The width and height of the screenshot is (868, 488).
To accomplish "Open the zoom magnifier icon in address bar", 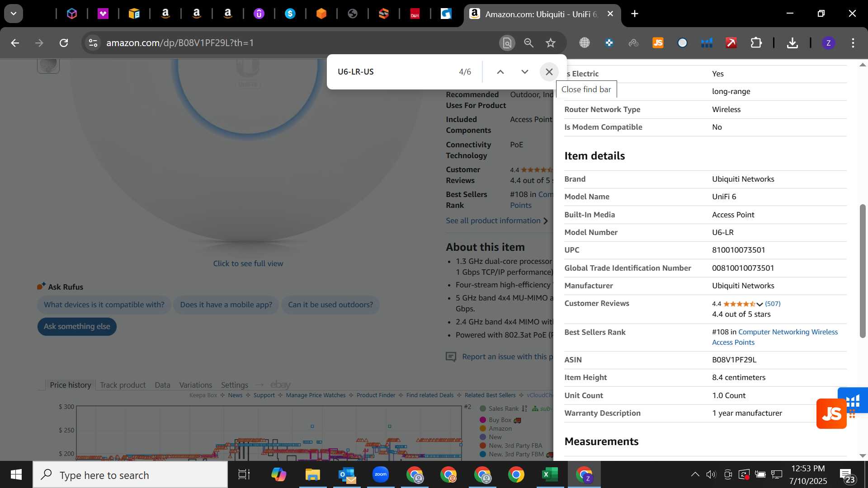I will [x=528, y=43].
